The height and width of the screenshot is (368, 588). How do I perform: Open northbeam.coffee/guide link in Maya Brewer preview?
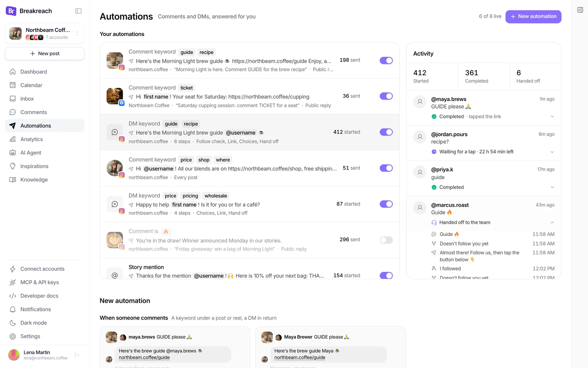300,357
